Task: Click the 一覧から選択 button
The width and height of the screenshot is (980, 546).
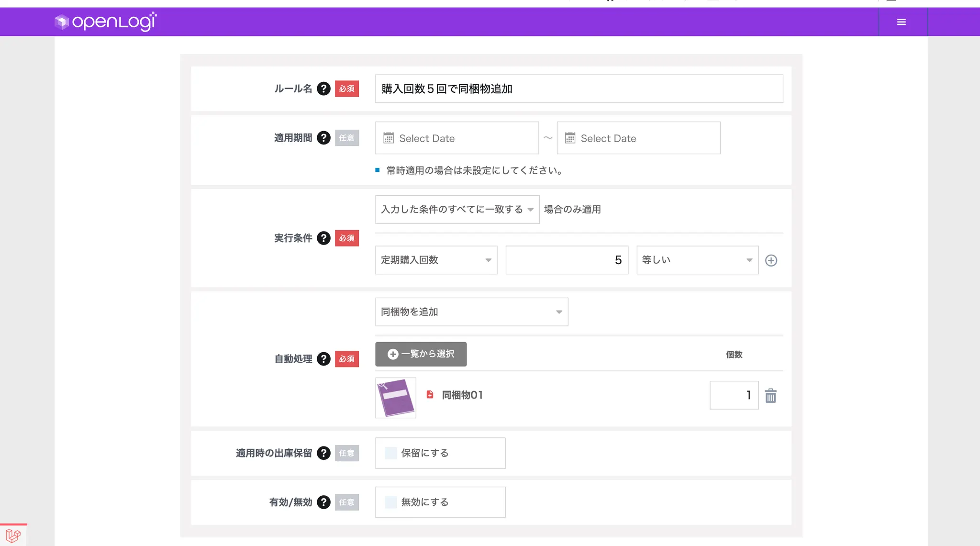Action: (421, 354)
